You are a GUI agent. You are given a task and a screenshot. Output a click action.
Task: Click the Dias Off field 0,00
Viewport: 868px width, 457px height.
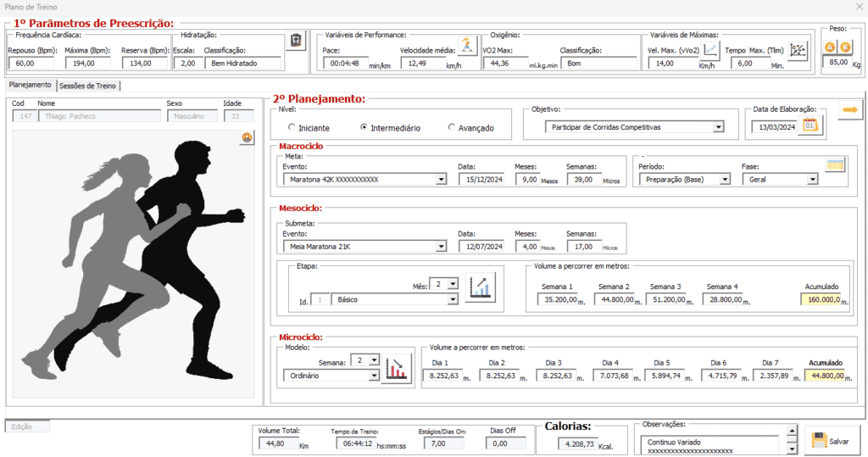pos(505,443)
